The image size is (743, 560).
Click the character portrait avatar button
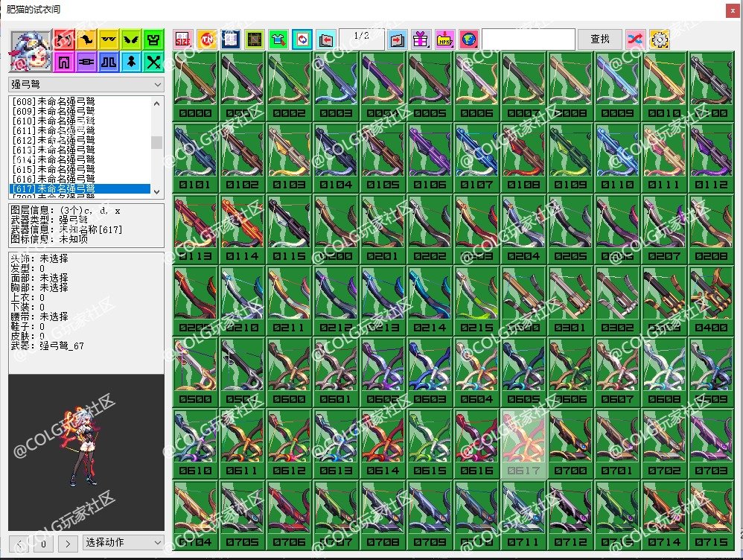(31, 50)
